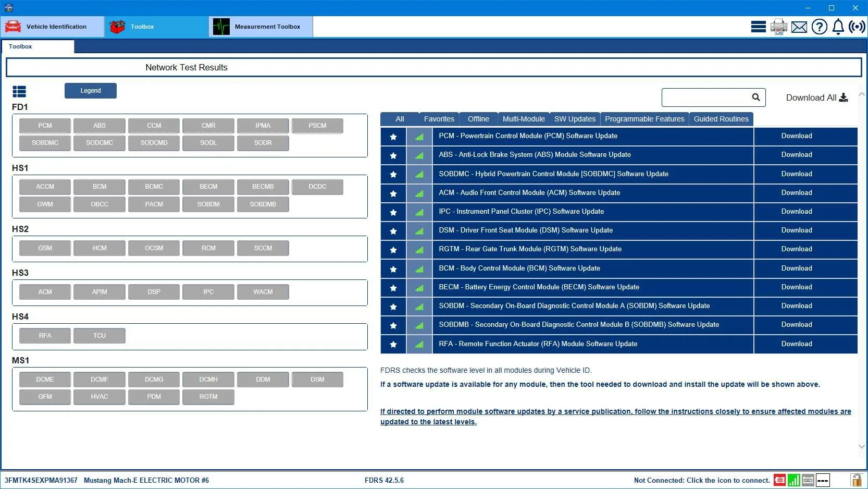Toggle favorite star for PCM Software Update
The height and width of the screenshot is (489, 868).
pos(393,137)
